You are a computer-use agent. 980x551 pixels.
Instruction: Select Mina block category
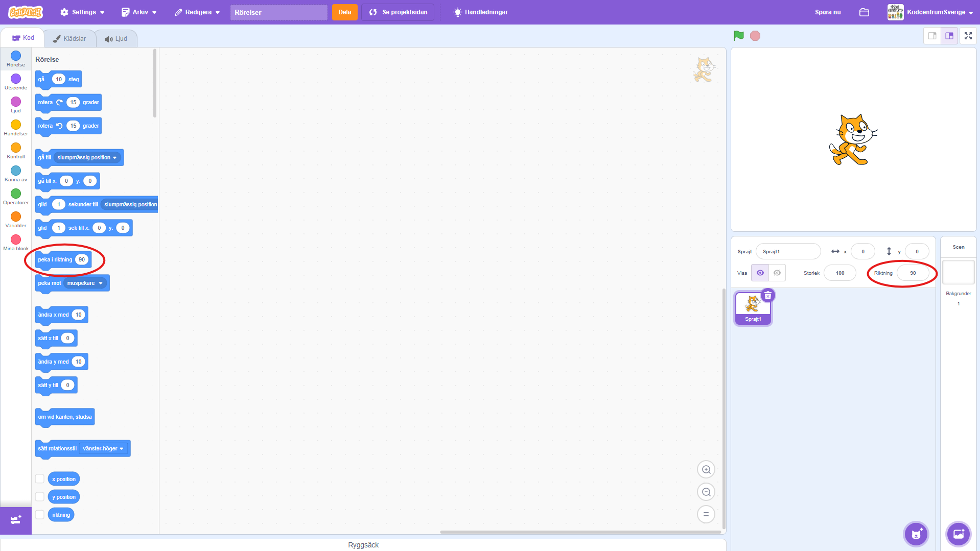(16, 243)
